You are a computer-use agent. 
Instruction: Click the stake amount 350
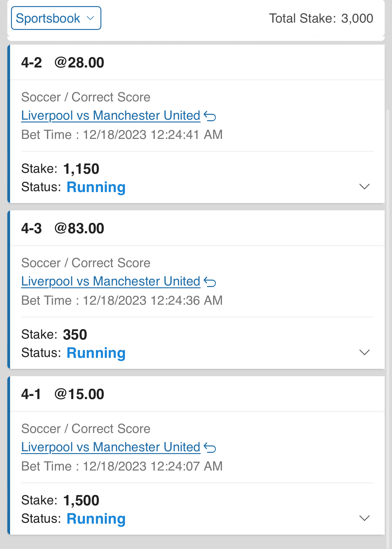75,335
